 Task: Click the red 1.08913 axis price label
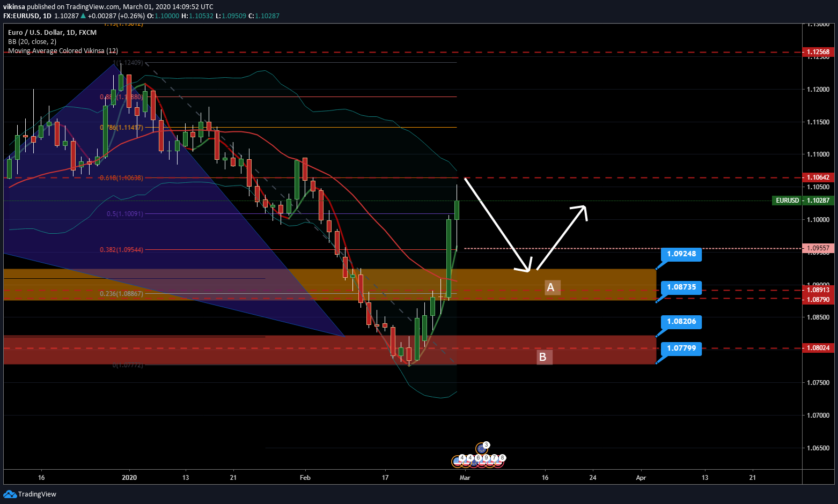(x=818, y=290)
